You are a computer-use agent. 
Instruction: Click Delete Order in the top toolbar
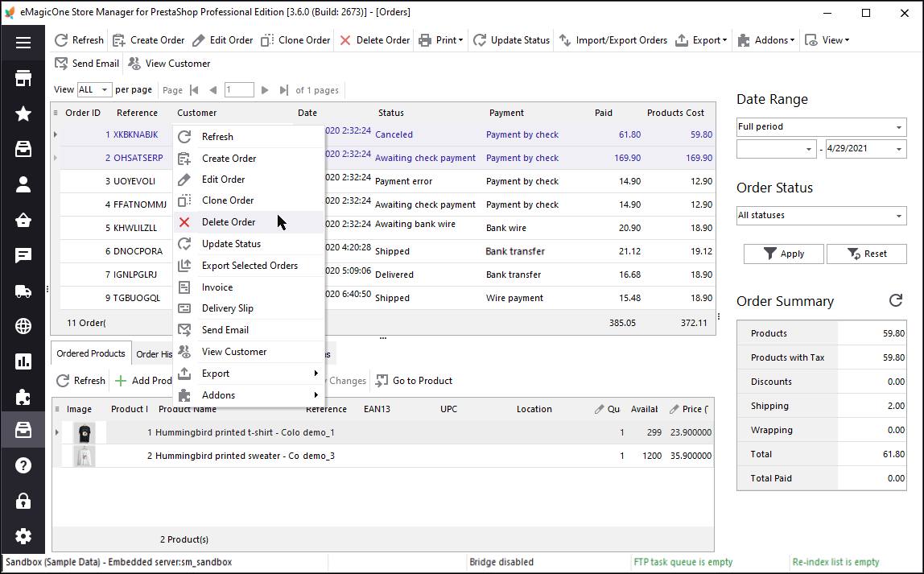coord(375,40)
